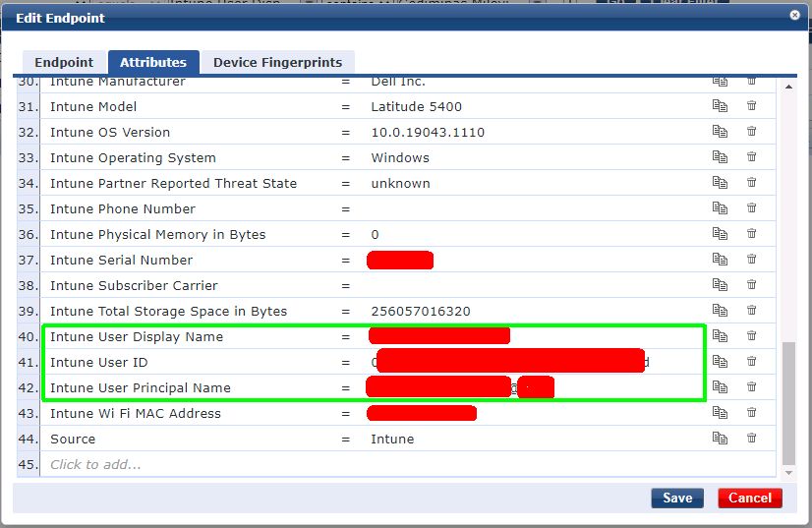
Task: Copy the Intune User Display Name row
Action: [x=720, y=335]
